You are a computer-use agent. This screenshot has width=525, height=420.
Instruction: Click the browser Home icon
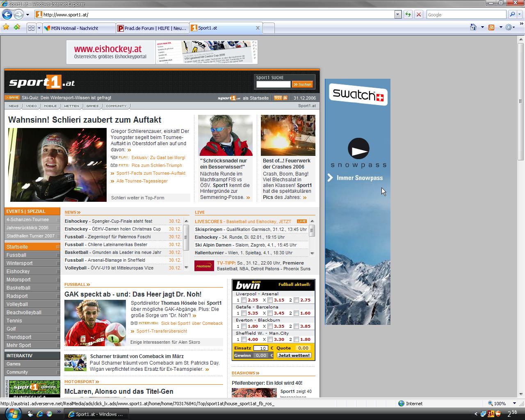473,27
